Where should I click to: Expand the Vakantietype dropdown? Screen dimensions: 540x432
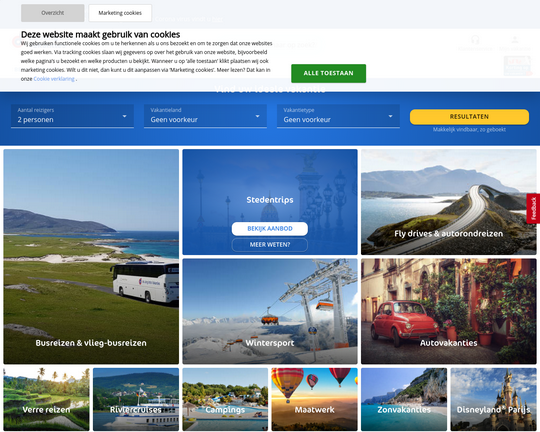(x=338, y=116)
